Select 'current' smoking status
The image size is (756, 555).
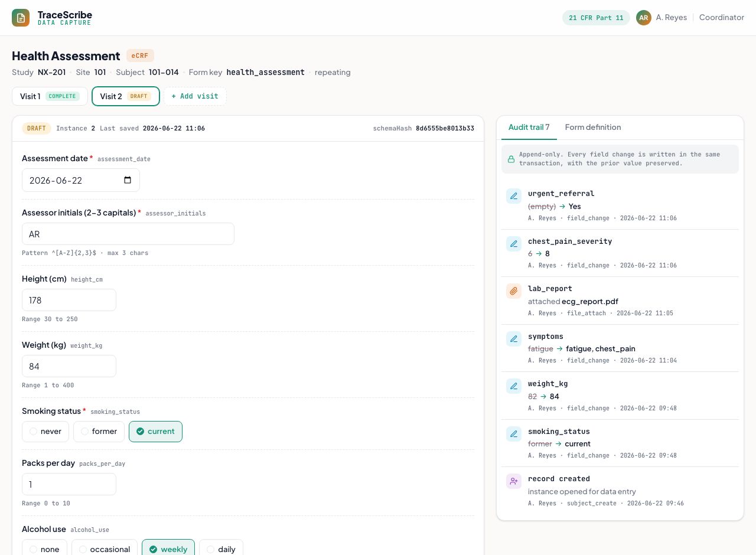155,432
